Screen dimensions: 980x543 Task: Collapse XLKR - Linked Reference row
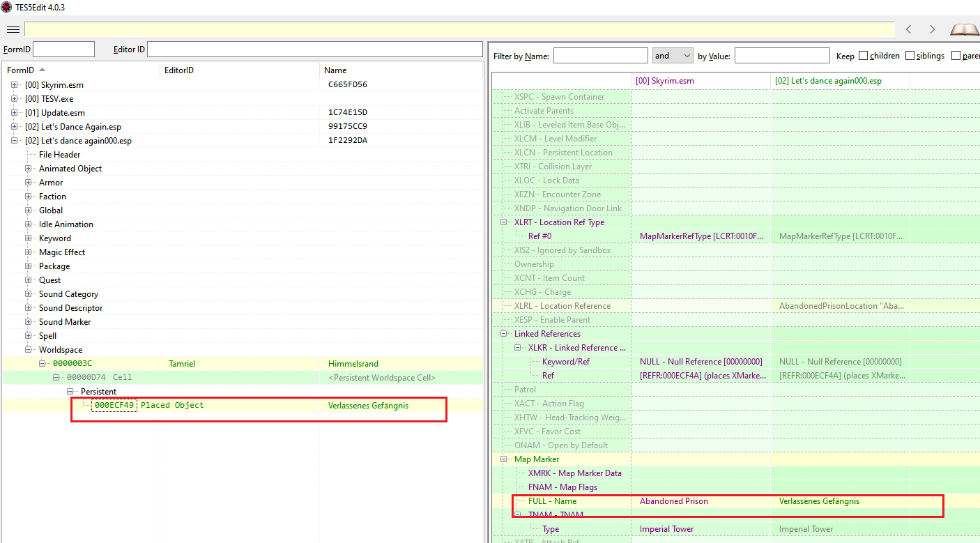518,348
